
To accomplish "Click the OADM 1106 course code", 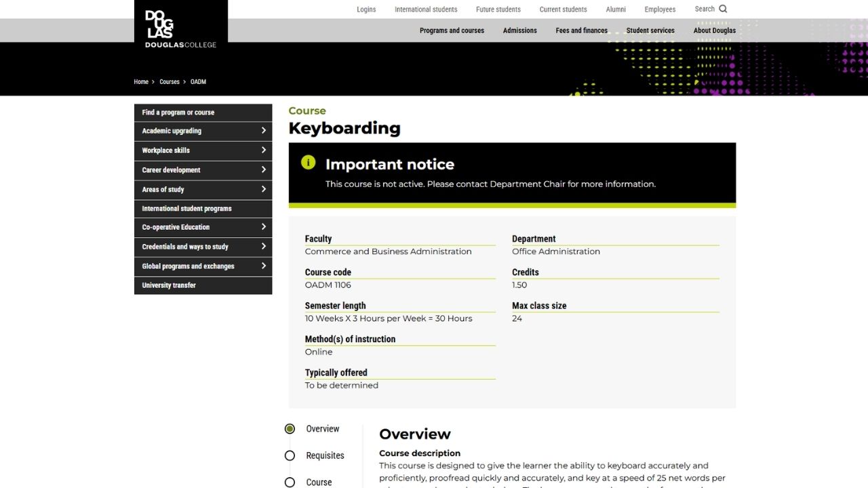I will 328,285.
